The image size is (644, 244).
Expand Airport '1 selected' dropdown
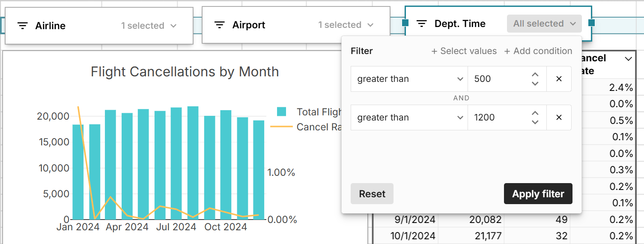[346, 25]
